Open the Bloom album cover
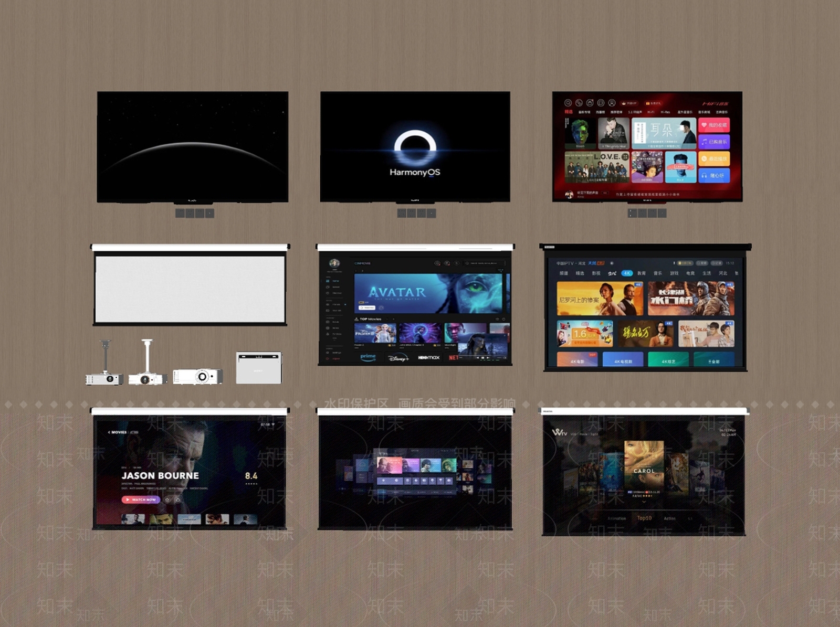Image resolution: width=840 pixels, height=627 pixels. (x=580, y=133)
